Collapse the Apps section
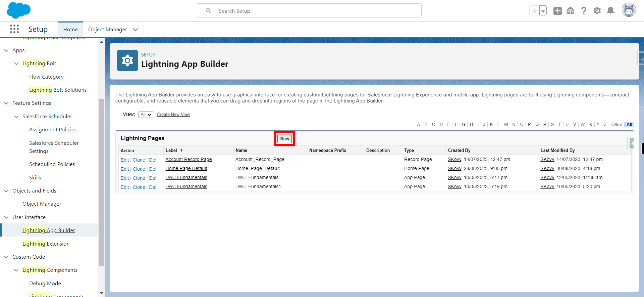The width and height of the screenshot is (644, 297). click(x=6, y=50)
